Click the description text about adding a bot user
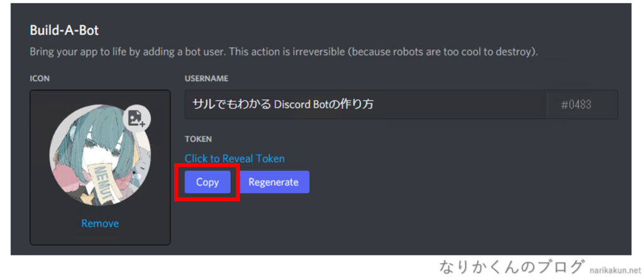644x277 pixels. 284,52
